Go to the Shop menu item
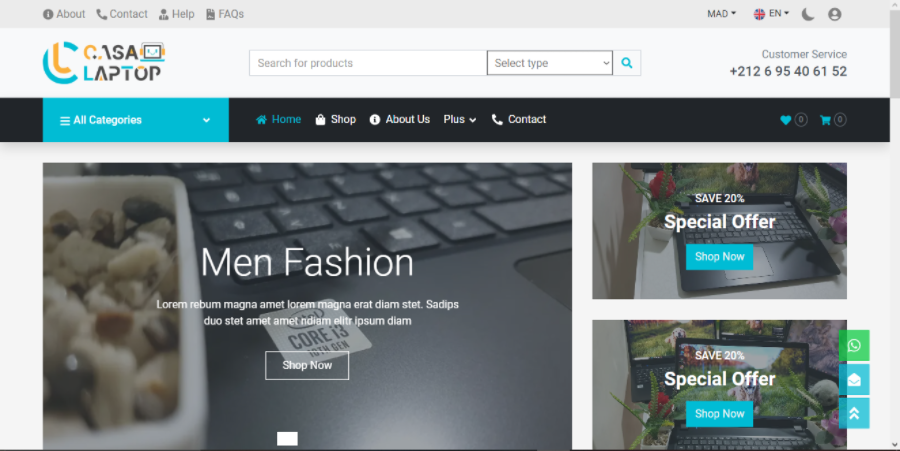 tap(335, 119)
